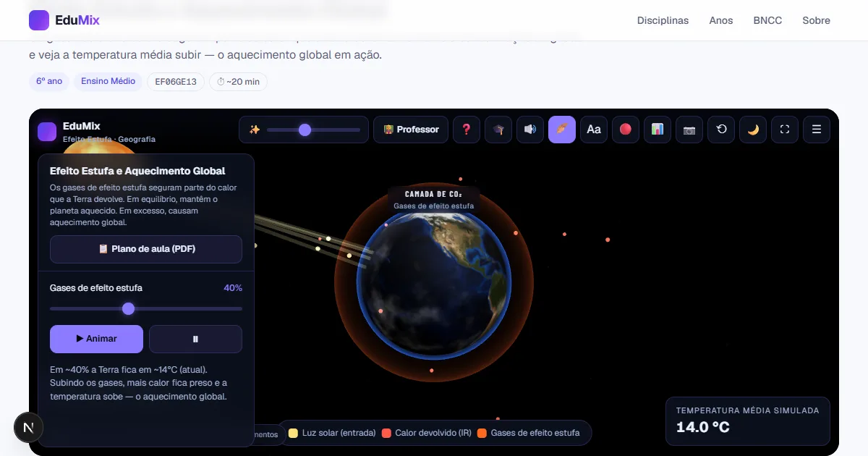Click the EF06GE13 code tag

point(176,82)
